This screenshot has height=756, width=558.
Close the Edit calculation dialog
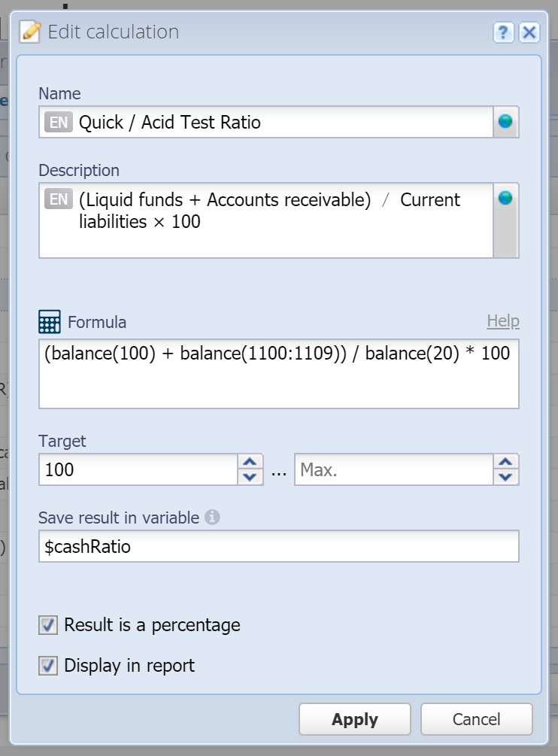point(529,33)
